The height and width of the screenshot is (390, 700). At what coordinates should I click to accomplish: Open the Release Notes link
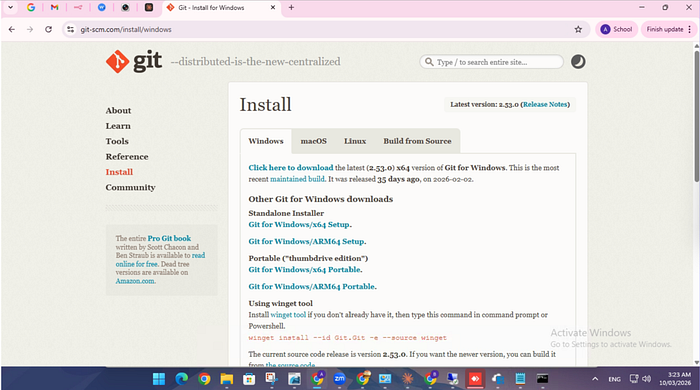[545, 104]
